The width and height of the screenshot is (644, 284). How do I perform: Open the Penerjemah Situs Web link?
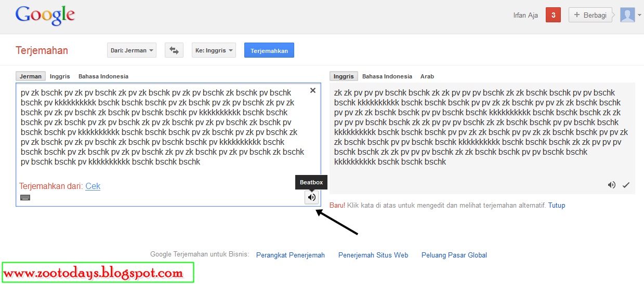tap(373, 255)
